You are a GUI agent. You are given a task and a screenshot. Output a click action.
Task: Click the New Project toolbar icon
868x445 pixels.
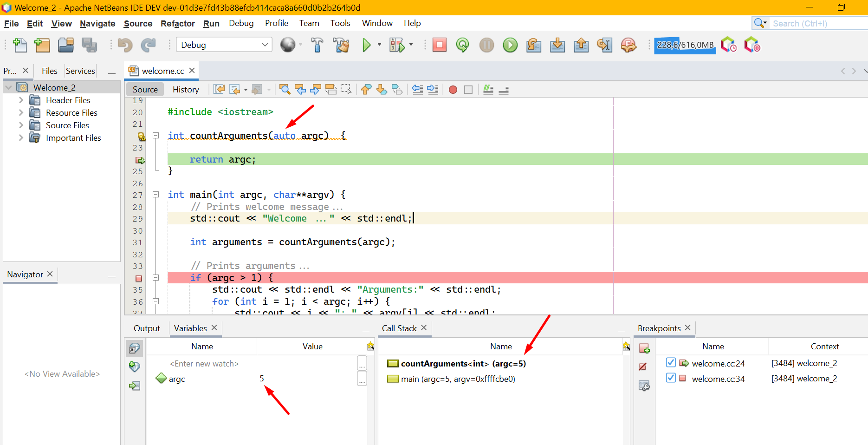click(42, 45)
